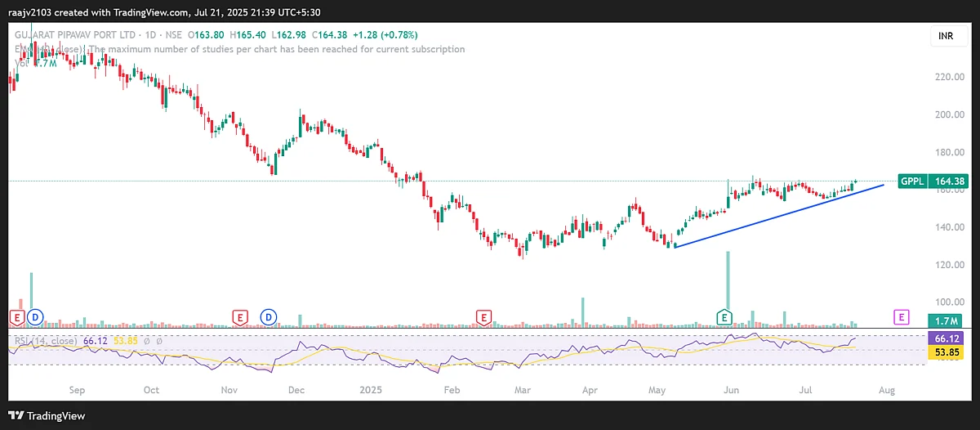Click the 200.00 price axis label
980x430 pixels.
(948, 114)
